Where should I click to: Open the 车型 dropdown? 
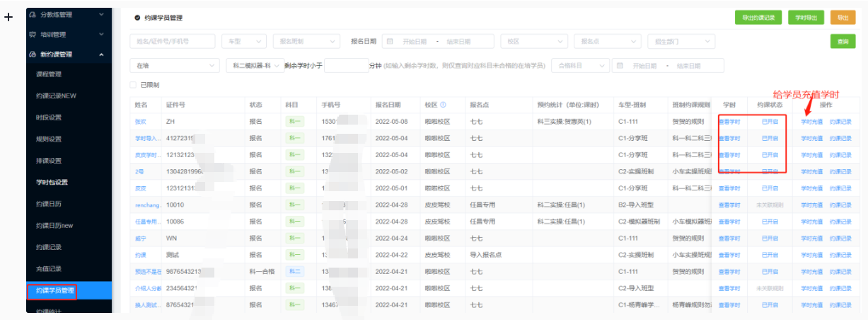(x=244, y=42)
